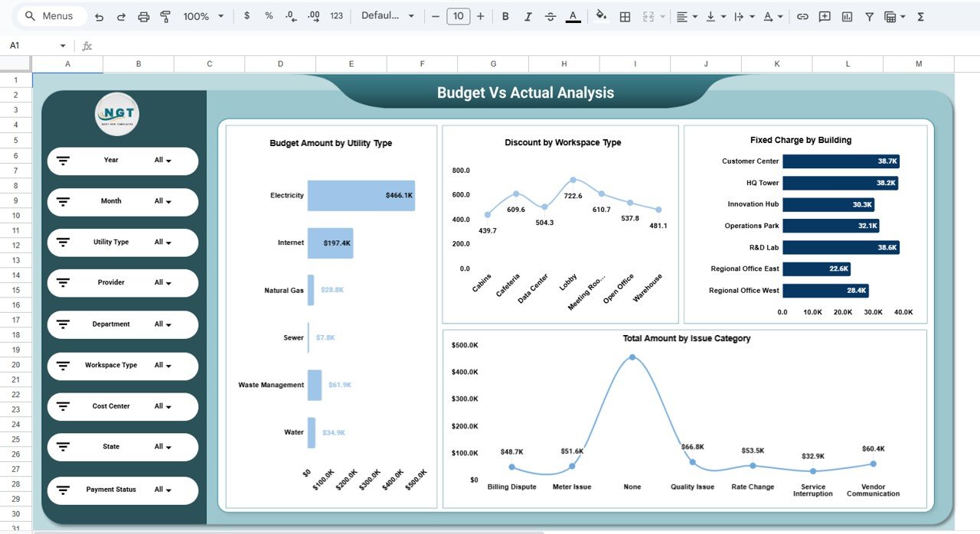Viewport: 980px width, 534px height.
Task: Click the Undo button
Action: coord(98,15)
